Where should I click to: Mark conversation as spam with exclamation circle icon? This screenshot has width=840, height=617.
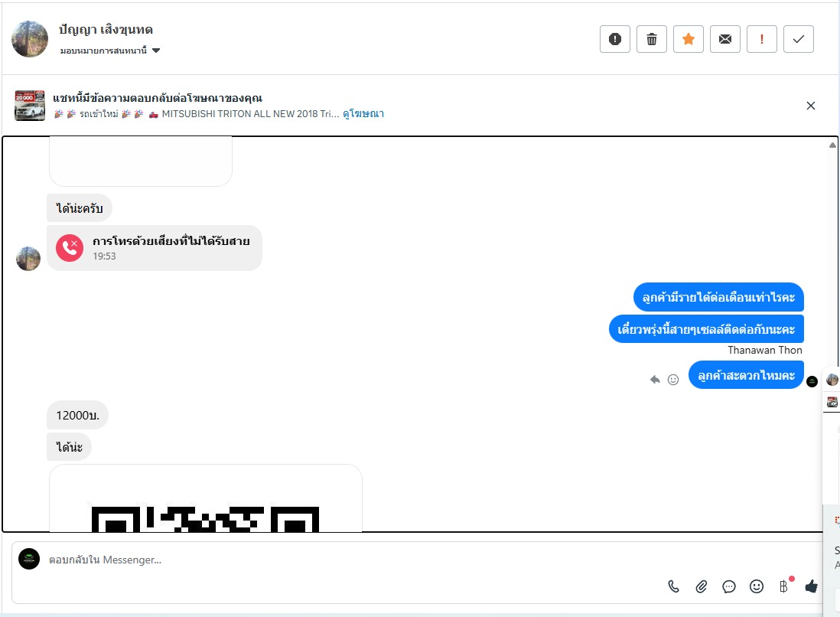click(x=615, y=39)
